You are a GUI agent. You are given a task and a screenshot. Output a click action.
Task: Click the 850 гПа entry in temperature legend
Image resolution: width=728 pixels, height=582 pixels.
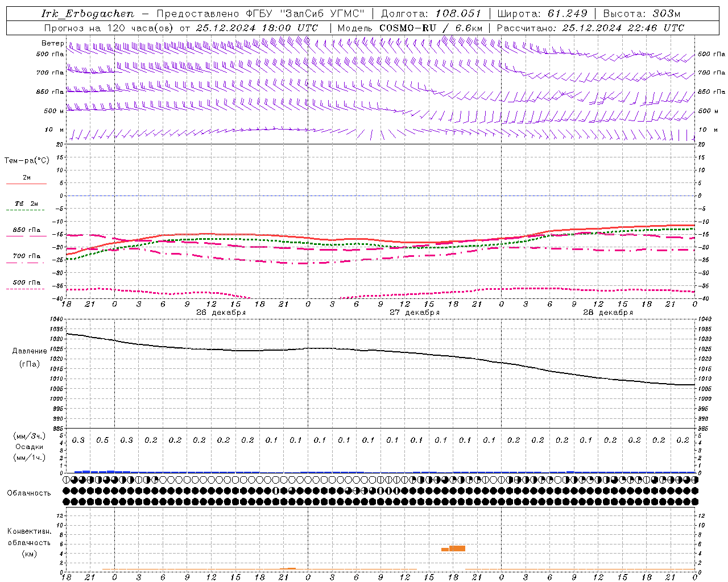pyautogui.click(x=26, y=230)
